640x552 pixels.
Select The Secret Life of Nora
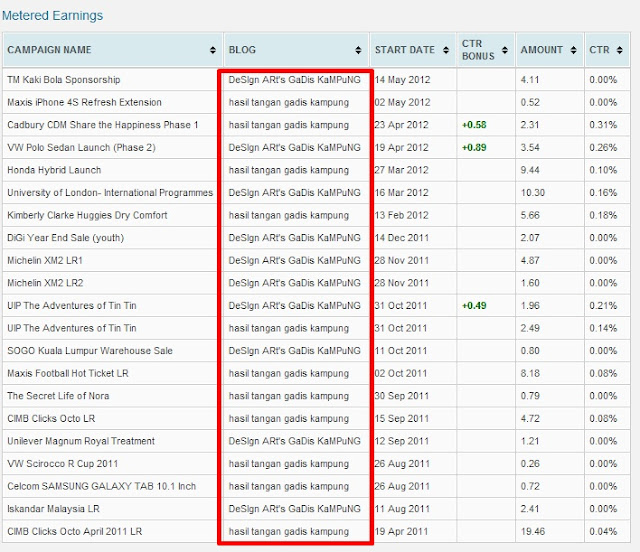pyautogui.click(x=58, y=396)
